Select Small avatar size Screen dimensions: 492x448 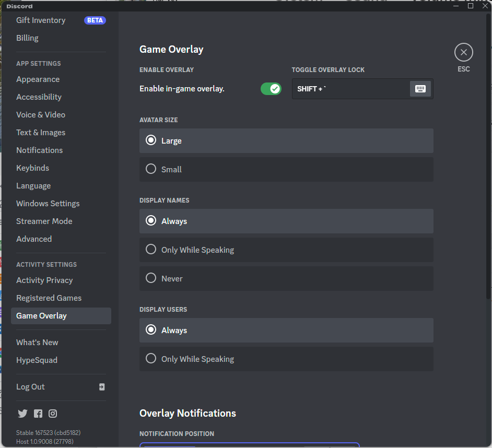(286, 169)
